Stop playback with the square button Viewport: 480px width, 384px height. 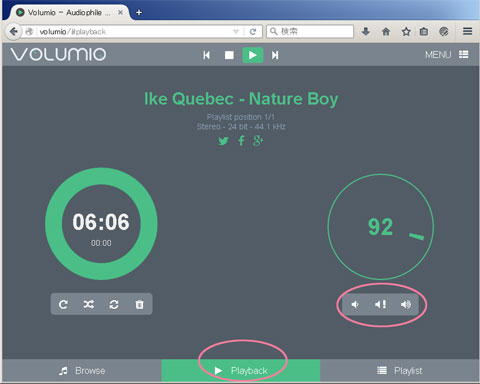(x=229, y=55)
